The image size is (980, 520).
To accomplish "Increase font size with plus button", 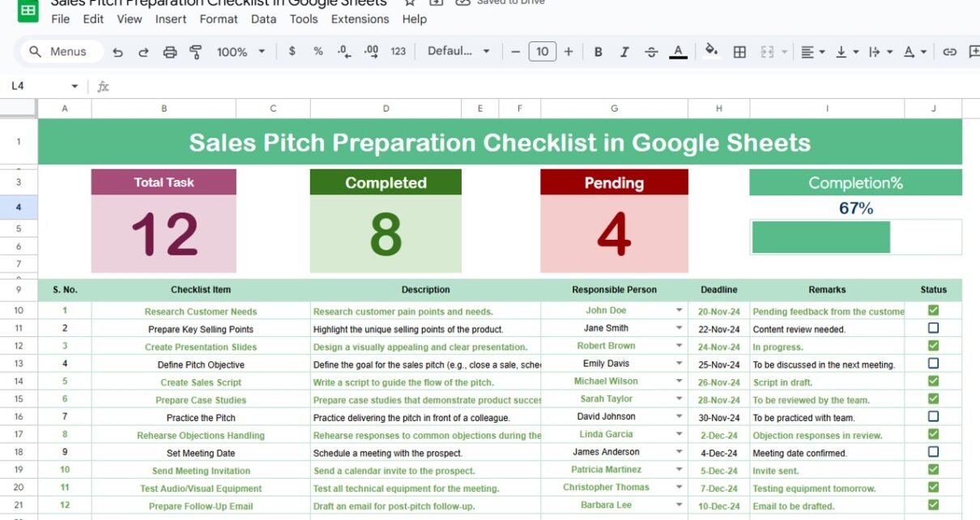I will [x=569, y=51].
